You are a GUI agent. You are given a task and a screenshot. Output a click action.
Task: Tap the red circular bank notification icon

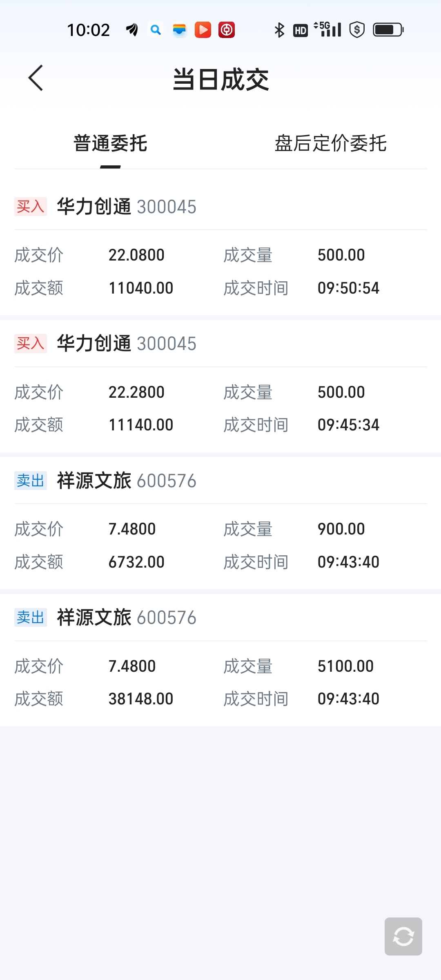click(227, 30)
